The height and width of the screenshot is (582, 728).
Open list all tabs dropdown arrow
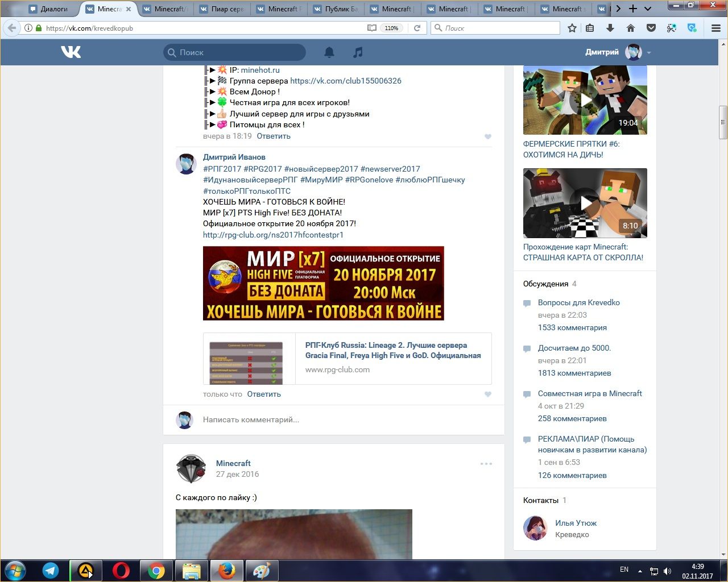tap(647, 9)
